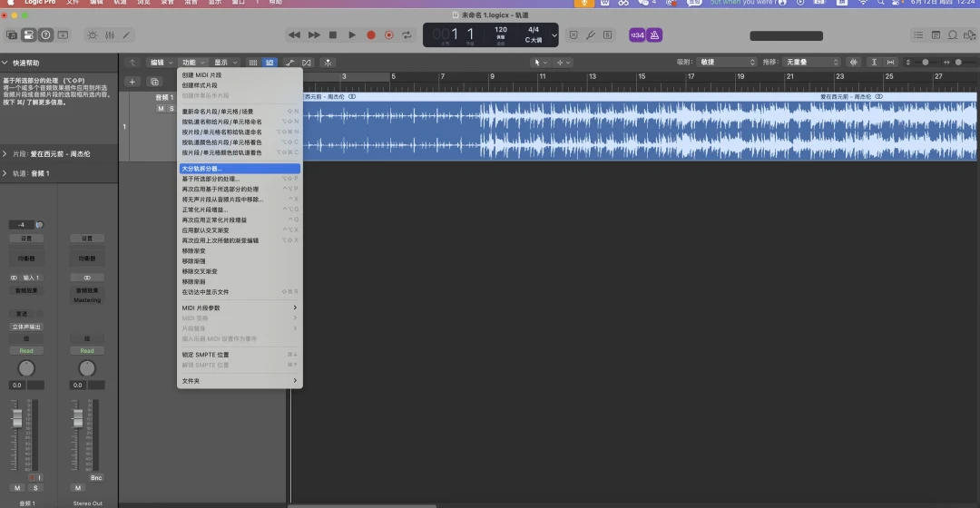Open the MIDI 片段参数 submenu
This screenshot has width=980, height=508.
[x=240, y=308]
